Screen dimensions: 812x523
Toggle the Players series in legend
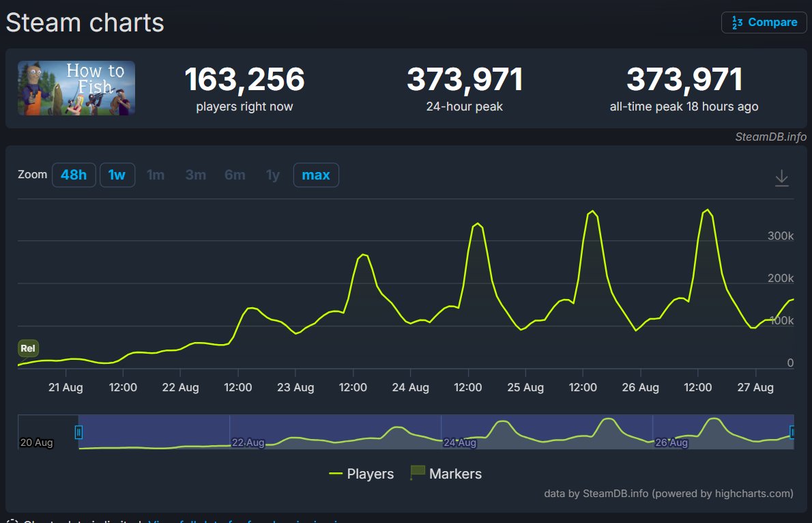coord(362,474)
